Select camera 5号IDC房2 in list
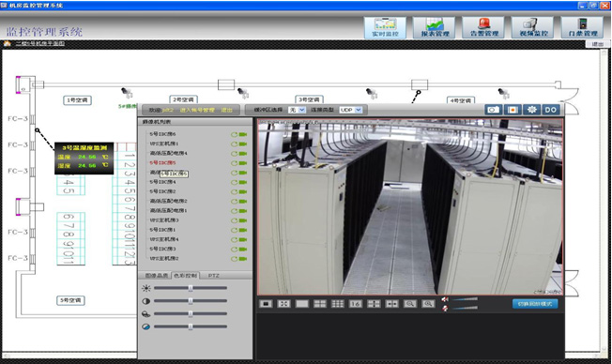The image size is (612, 364). [x=162, y=191]
